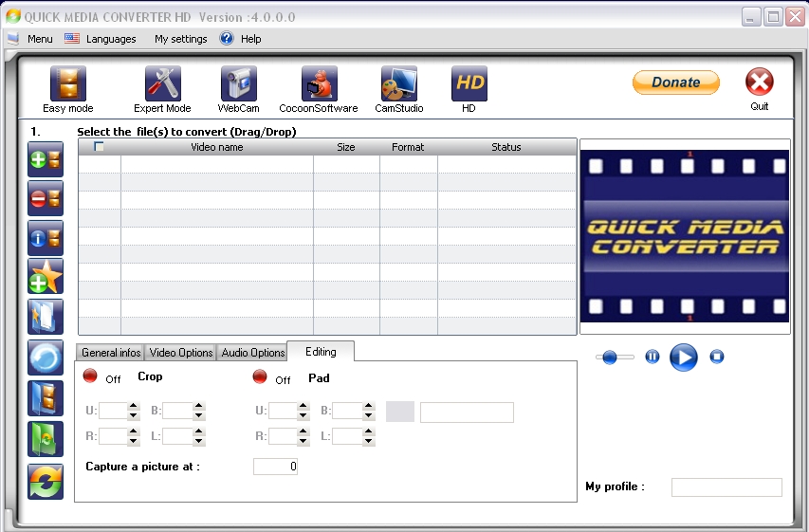This screenshot has width=809, height=532.
Task: Increase Pad R value with up arrow
Action: pyautogui.click(x=303, y=431)
